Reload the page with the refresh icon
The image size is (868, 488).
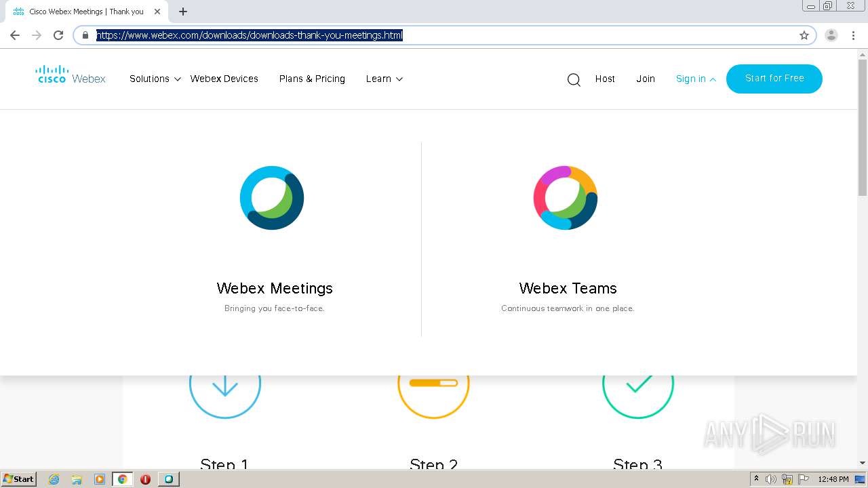pyautogui.click(x=58, y=35)
